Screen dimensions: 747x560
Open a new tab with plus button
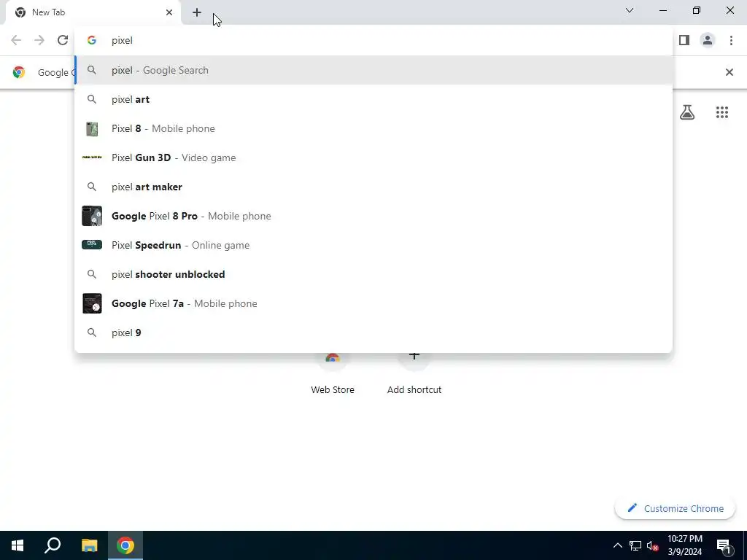(x=197, y=12)
